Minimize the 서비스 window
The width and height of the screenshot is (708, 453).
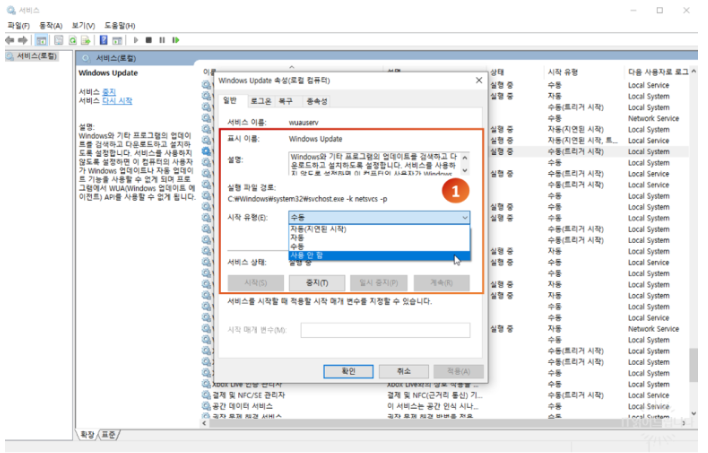coord(633,10)
